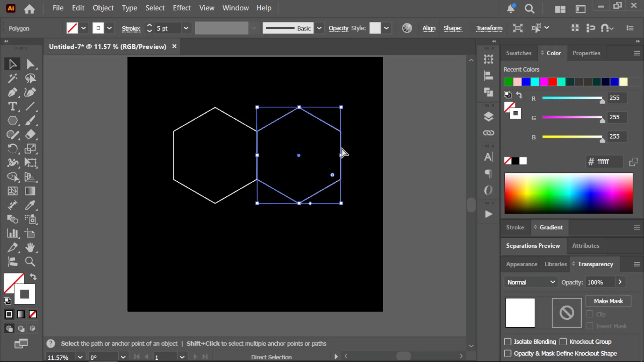The height and width of the screenshot is (362, 644).
Task: Open the fill color dropdown in control bar
Action: click(x=84, y=28)
